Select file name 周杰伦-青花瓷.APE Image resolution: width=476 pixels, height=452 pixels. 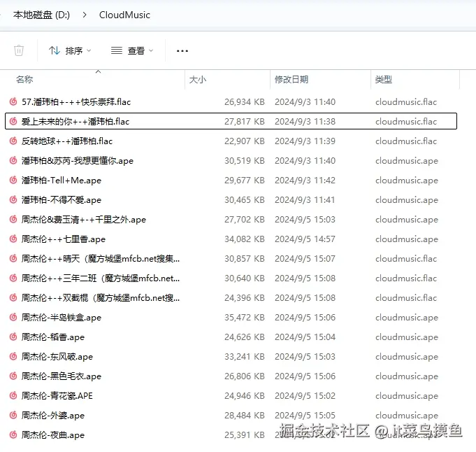pyautogui.click(x=57, y=396)
